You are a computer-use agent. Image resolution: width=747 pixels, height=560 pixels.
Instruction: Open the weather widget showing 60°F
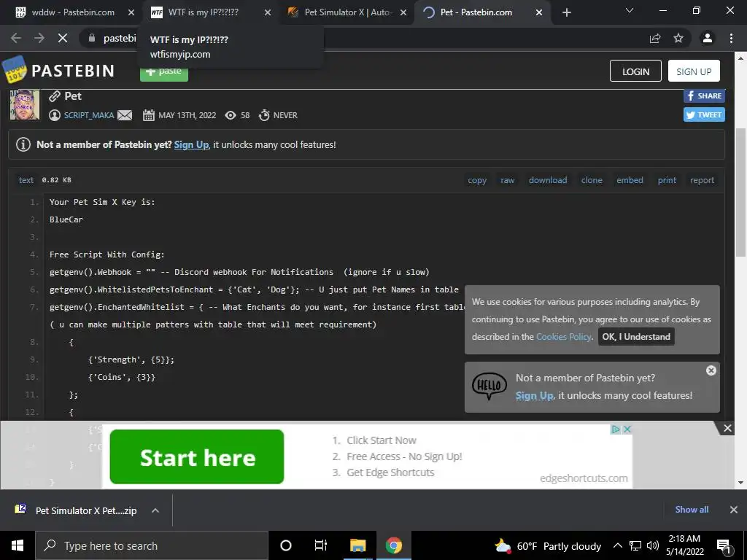pyautogui.click(x=548, y=545)
